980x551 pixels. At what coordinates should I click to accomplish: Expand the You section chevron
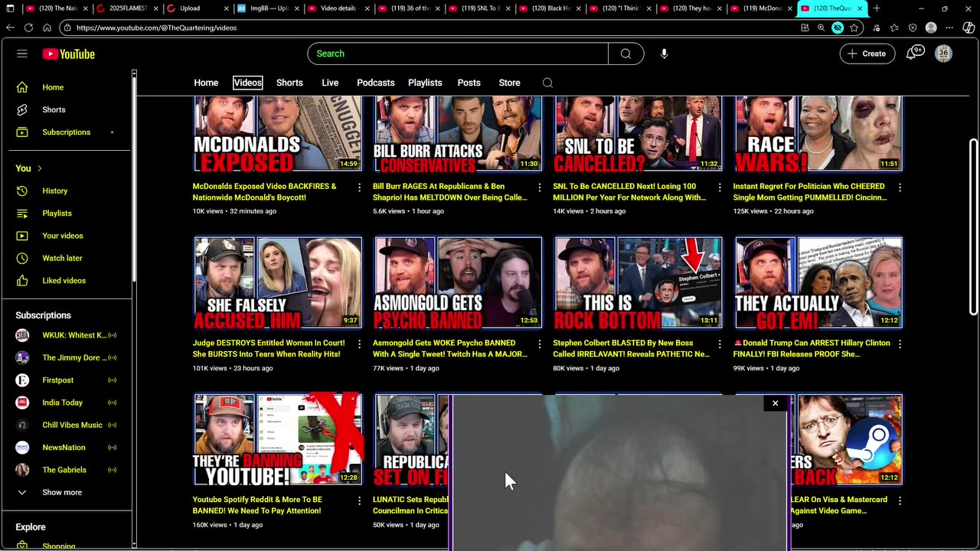(x=39, y=168)
